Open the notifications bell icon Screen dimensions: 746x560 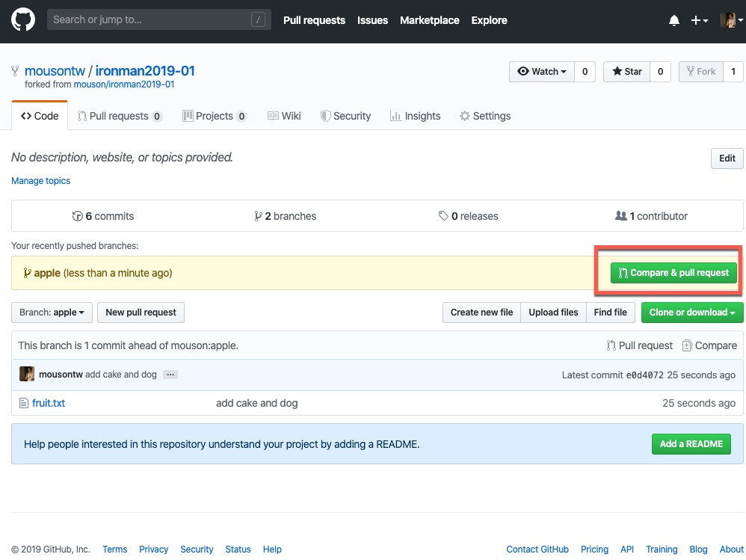673,20
